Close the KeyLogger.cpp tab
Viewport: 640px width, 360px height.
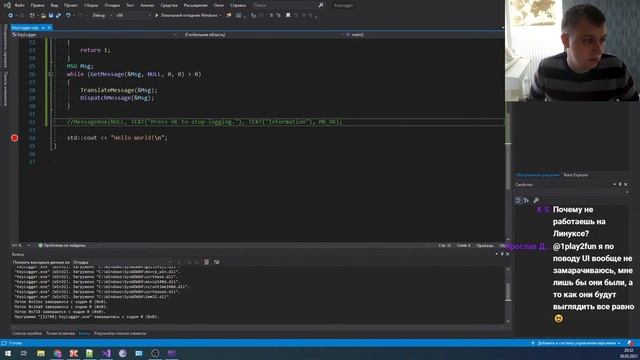coord(49,28)
